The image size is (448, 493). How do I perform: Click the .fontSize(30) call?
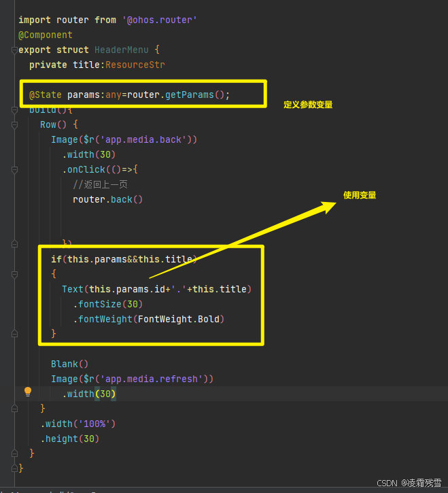(108, 305)
